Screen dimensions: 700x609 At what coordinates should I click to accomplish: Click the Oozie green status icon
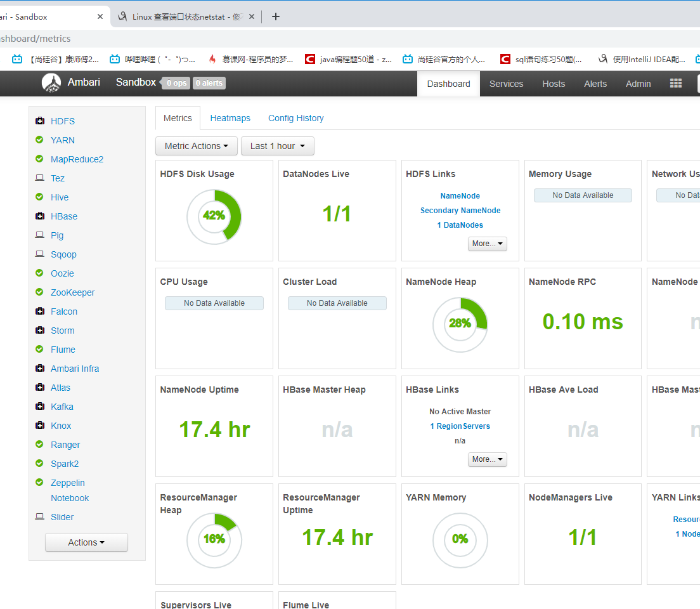click(39, 273)
